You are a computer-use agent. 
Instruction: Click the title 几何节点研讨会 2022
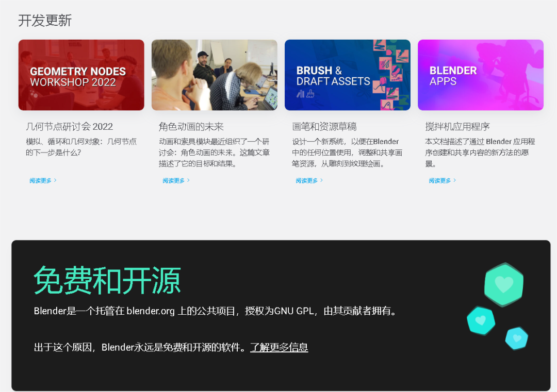click(69, 127)
